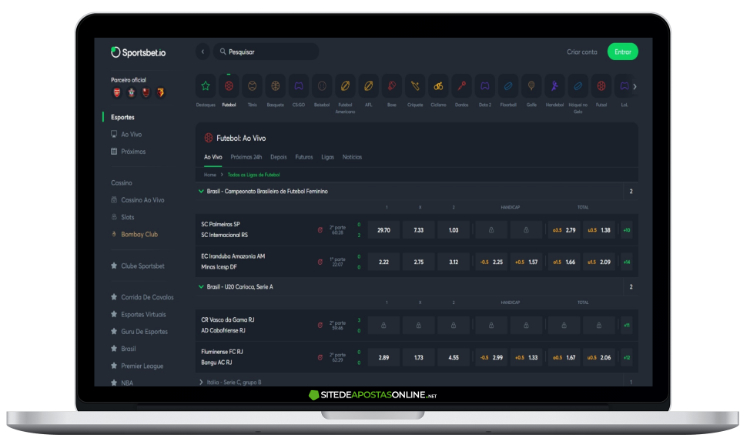
Task: Open Todas as Ligas de Futebol breadcrumb
Action: [254, 175]
